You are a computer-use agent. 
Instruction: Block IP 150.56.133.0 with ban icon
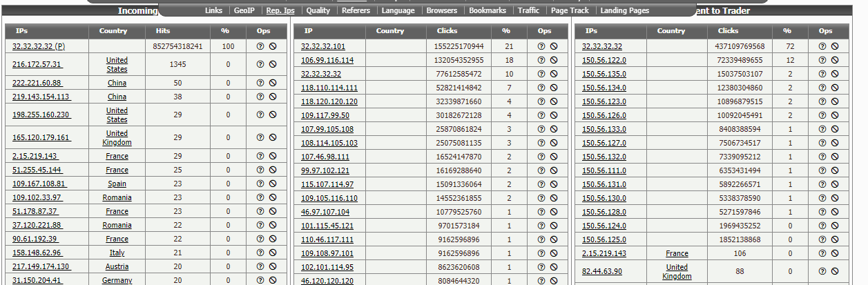pyautogui.click(x=835, y=129)
